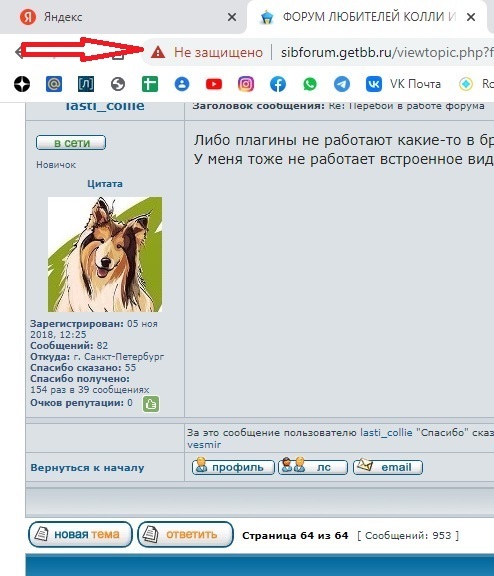Open the Telegram bookmark
Viewport: 494px width, 576px height.
tap(342, 84)
